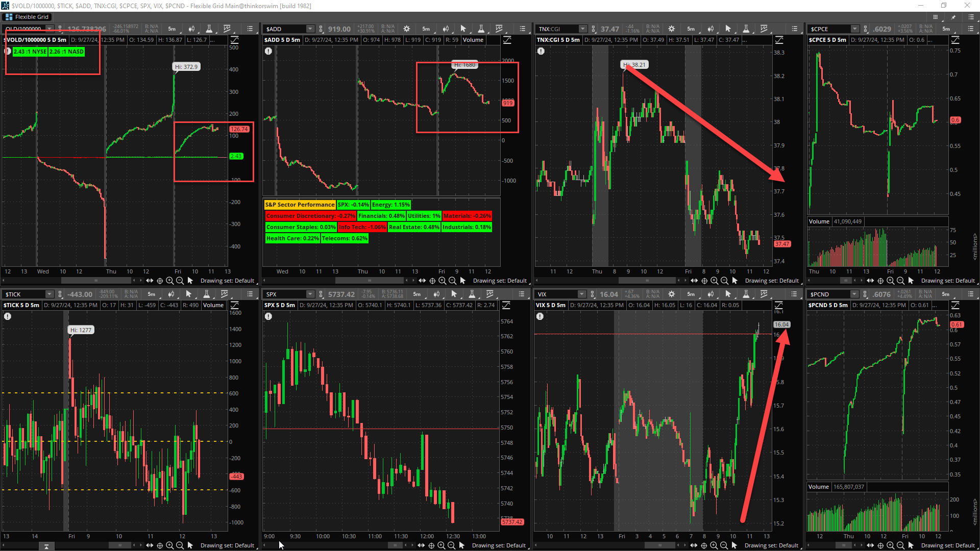Click the 5737.42 SPX last price field
Viewport: 980px width, 551px height.
[341, 294]
